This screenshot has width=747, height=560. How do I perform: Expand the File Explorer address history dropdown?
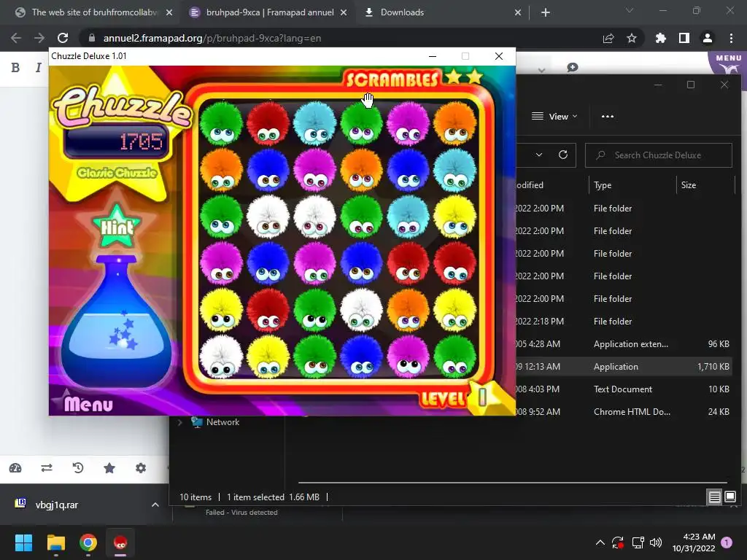tap(539, 155)
